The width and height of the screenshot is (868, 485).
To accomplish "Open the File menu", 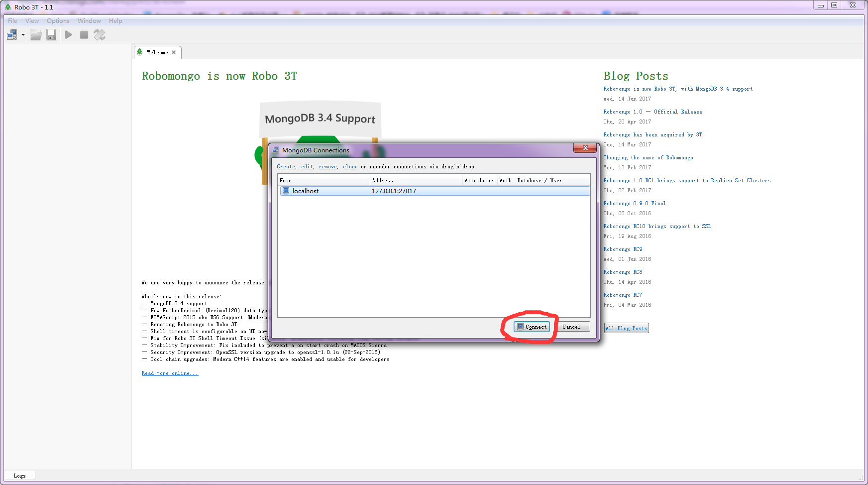I will click(12, 21).
